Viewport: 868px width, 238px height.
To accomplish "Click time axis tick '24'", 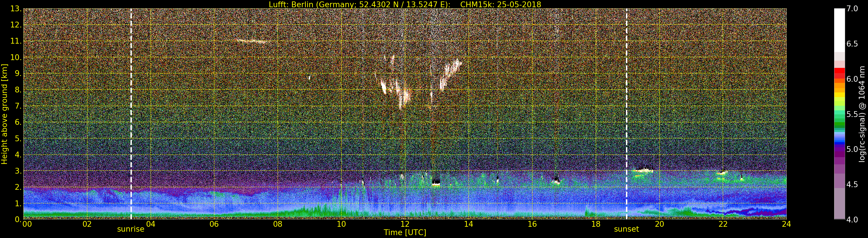I will tap(786, 224).
